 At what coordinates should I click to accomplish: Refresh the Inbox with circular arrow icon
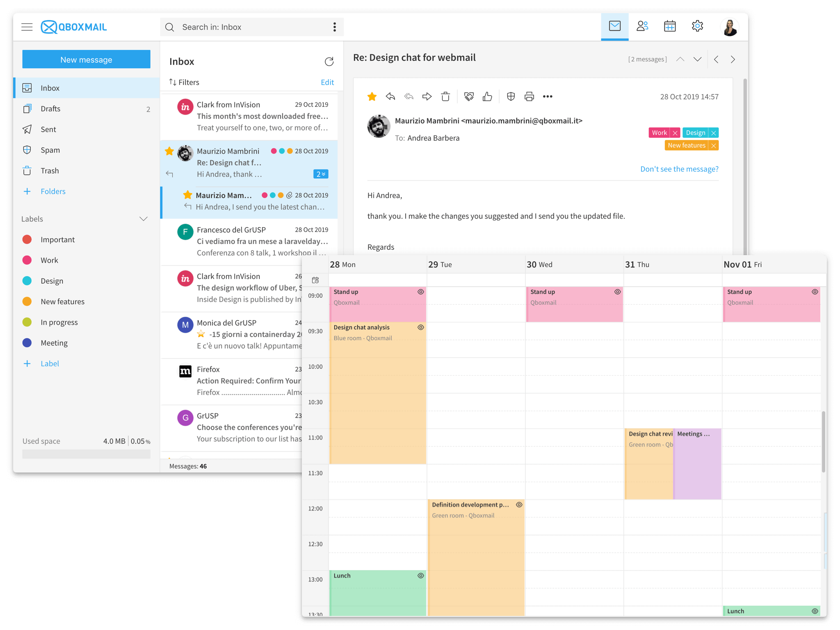click(x=329, y=62)
